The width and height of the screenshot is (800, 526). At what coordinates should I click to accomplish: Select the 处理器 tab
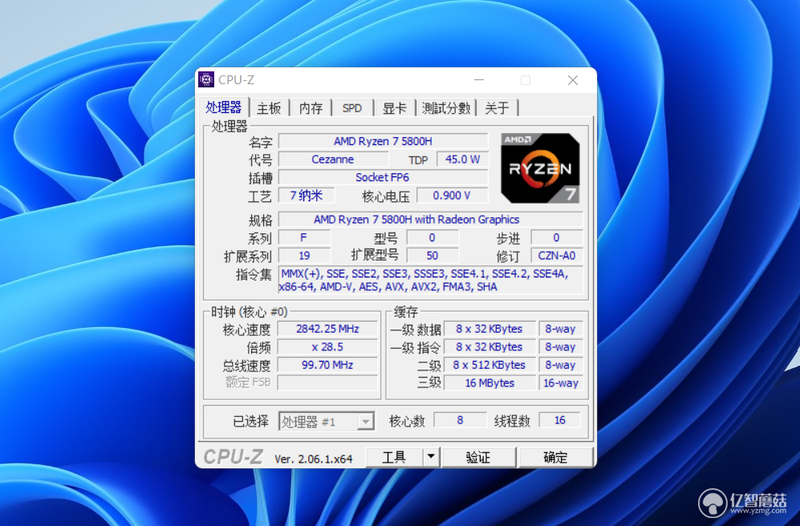223,108
